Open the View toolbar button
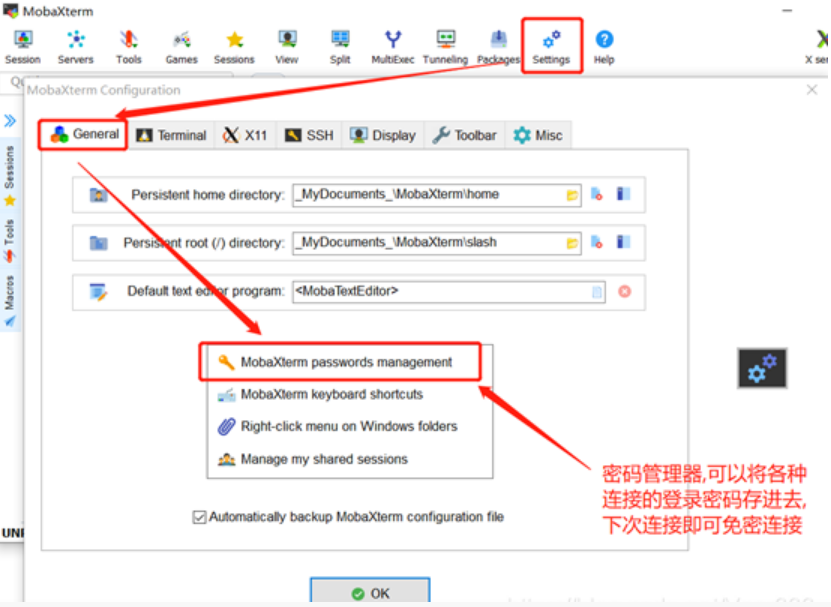The height and width of the screenshot is (607, 831). tap(287, 47)
